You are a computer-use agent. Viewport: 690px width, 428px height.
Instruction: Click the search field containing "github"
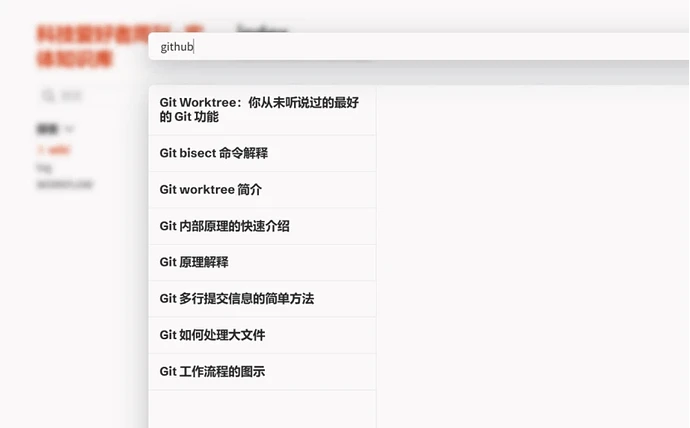point(418,47)
